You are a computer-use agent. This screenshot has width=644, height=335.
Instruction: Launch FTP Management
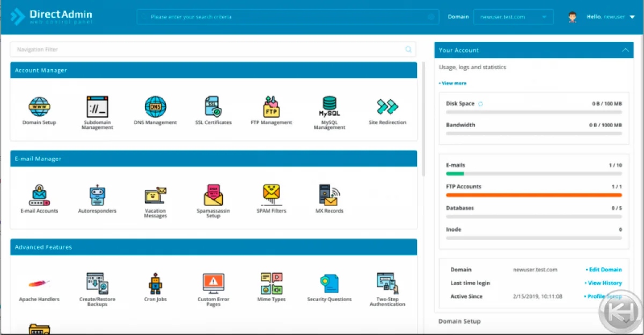(271, 107)
